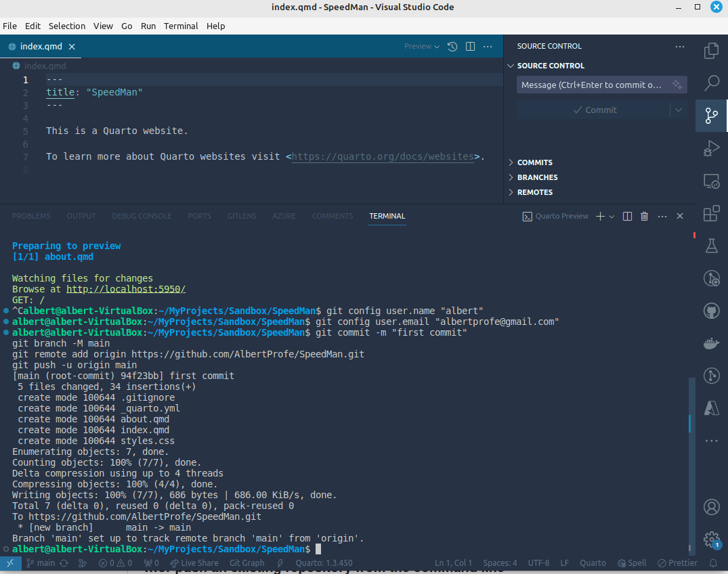
Task: Generate commit message with sparkle icon
Action: pos(677,85)
